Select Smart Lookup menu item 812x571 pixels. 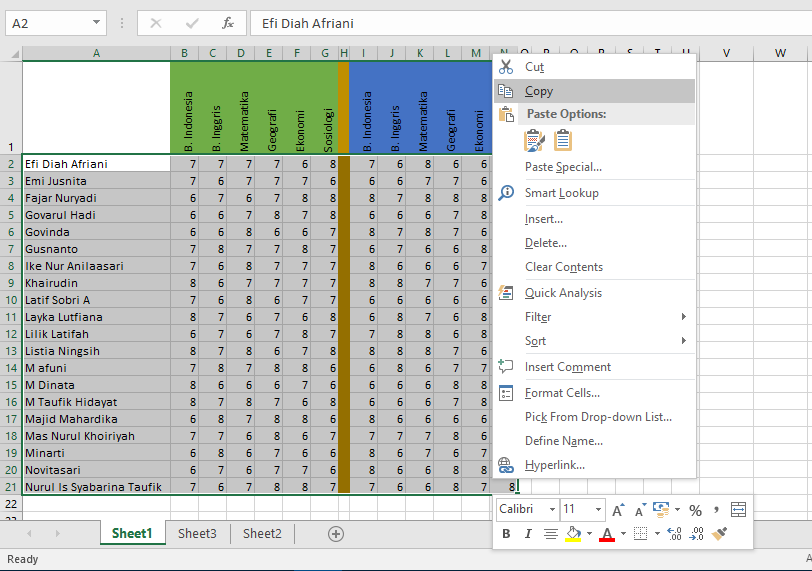[x=594, y=193]
